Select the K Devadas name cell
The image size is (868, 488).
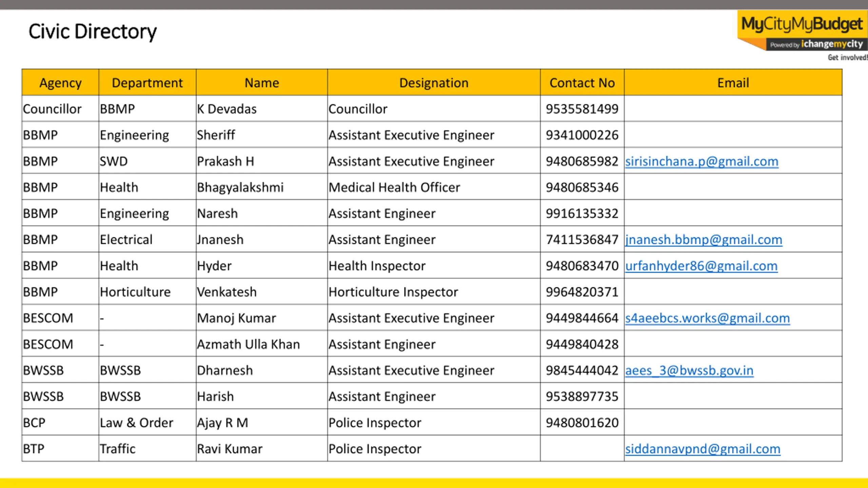pyautogui.click(x=261, y=109)
